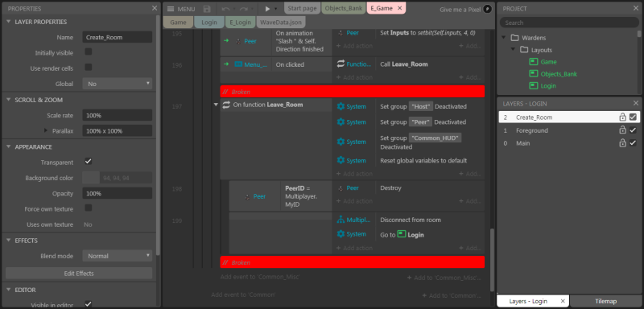The width and height of the screenshot is (644, 309).
Task: Click the Wardens folder icon
Action: pos(515,38)
